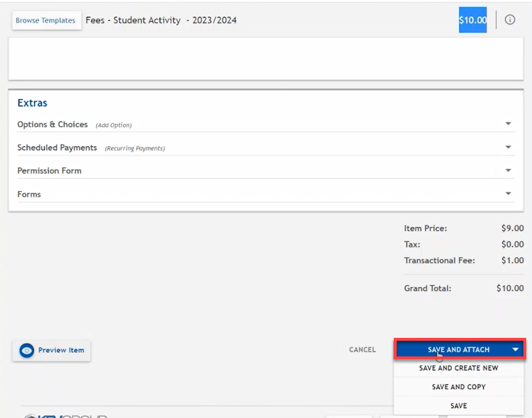Click Cancel

click(362, 349)
